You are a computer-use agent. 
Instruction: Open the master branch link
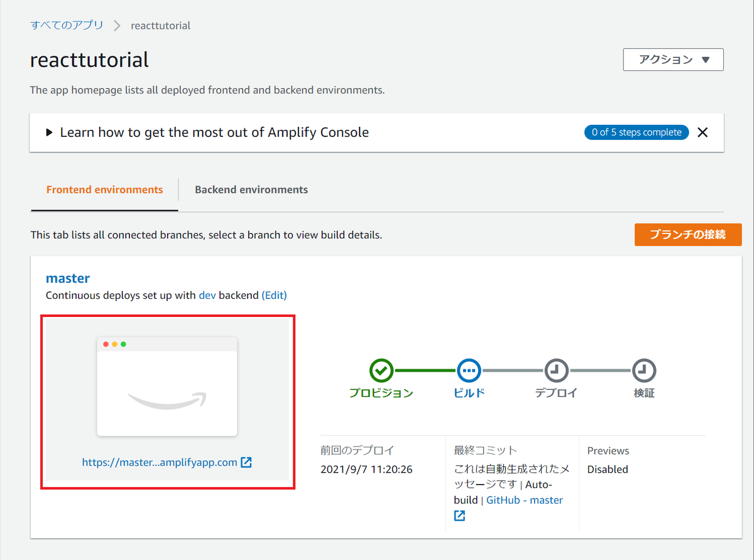[x=68, y=278]
